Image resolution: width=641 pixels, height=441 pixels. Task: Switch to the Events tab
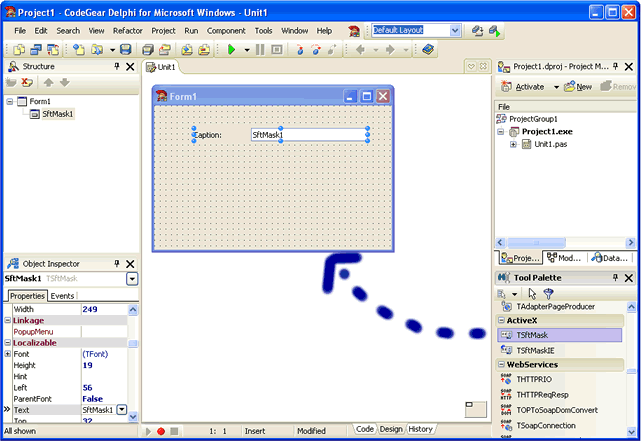(x=62, y=296)
